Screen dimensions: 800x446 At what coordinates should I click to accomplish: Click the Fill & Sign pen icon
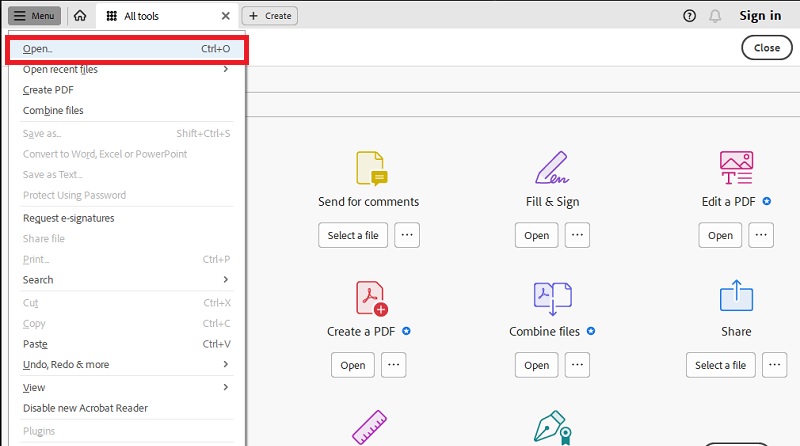(552, 167)
